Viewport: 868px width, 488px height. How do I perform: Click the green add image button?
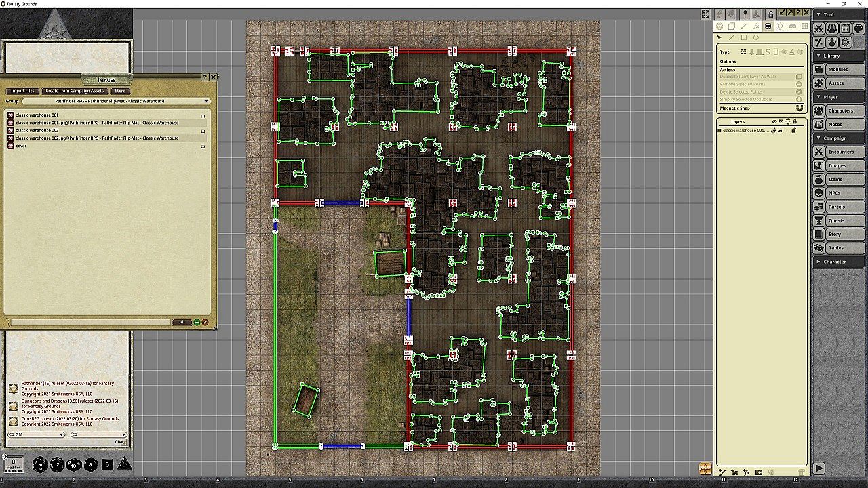point(197,323)
